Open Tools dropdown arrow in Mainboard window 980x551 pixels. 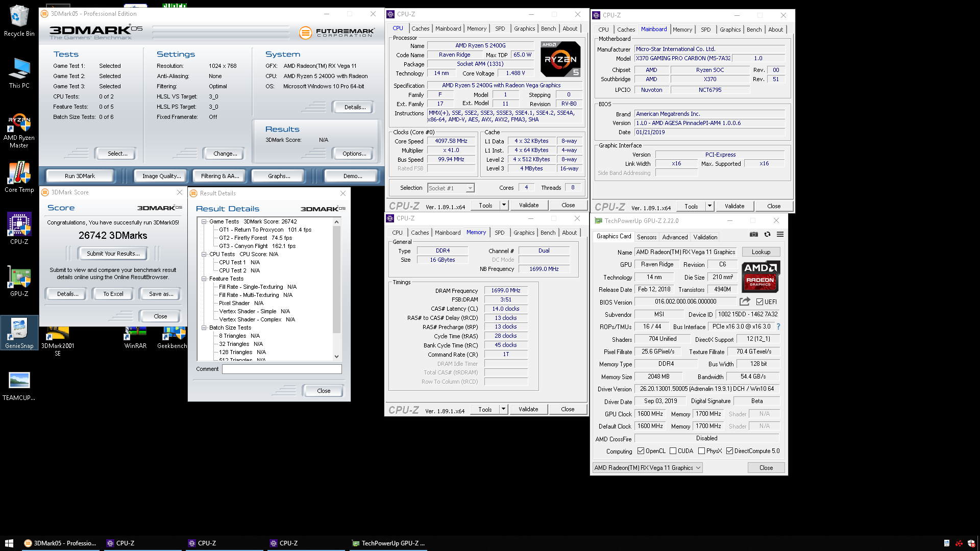(x=709, y=206)
